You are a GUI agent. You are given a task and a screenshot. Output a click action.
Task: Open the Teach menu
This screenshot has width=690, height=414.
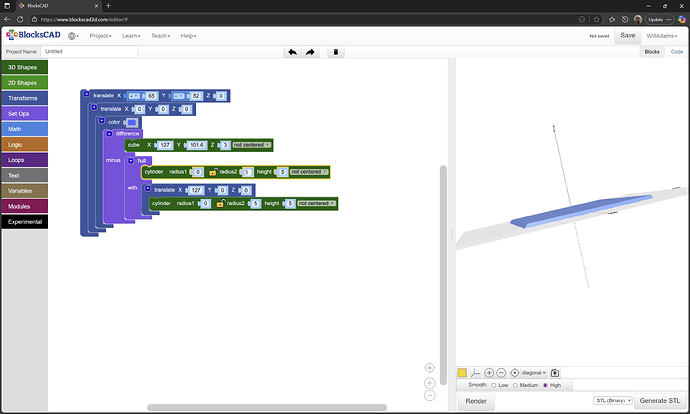pos(161,36)
